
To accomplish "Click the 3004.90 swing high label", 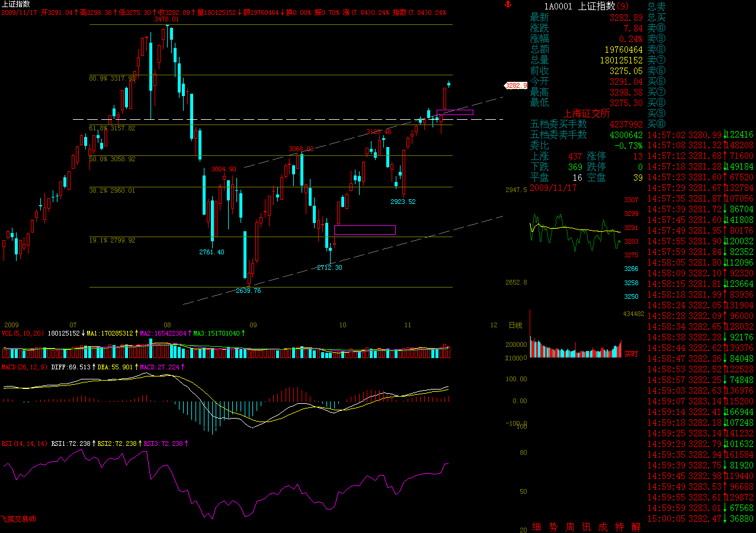I will pos(223,170).
